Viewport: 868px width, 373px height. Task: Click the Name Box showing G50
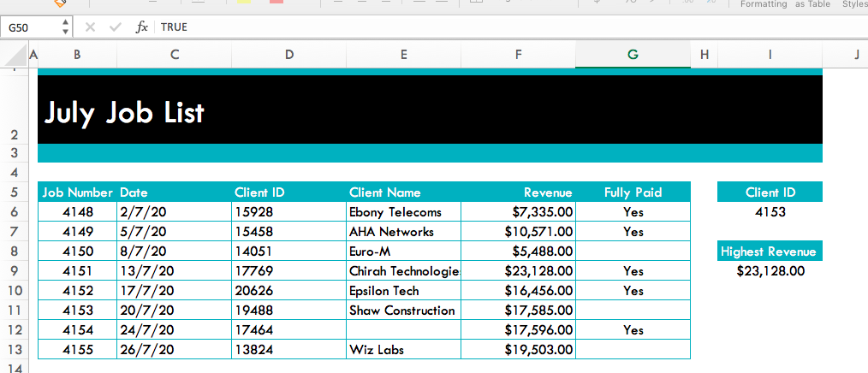(x=29, y=27)
